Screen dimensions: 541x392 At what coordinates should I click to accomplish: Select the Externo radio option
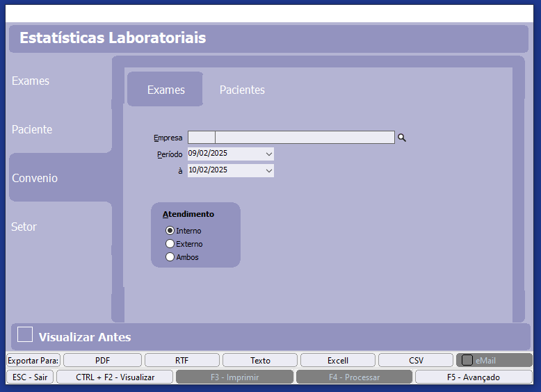pos(170,244)
